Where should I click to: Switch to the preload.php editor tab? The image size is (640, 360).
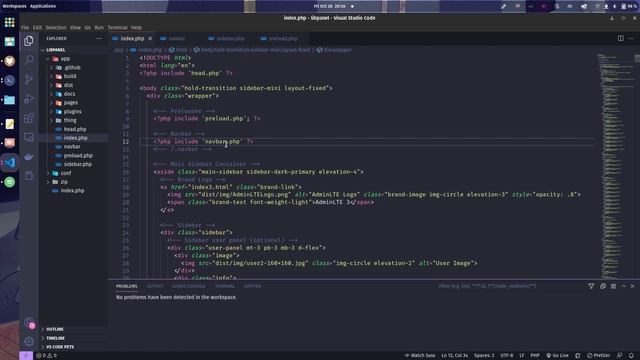[282, 38]
